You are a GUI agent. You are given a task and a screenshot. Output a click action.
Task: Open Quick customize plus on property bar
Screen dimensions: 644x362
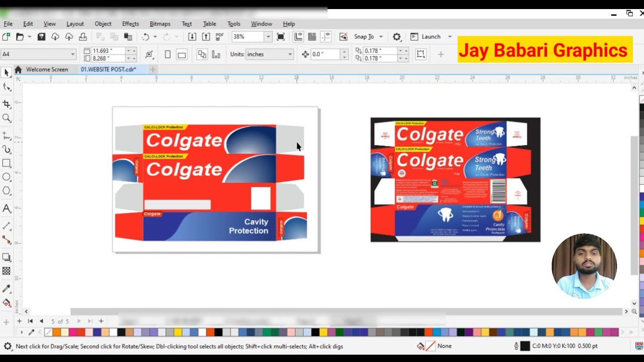tap(441, 54)
